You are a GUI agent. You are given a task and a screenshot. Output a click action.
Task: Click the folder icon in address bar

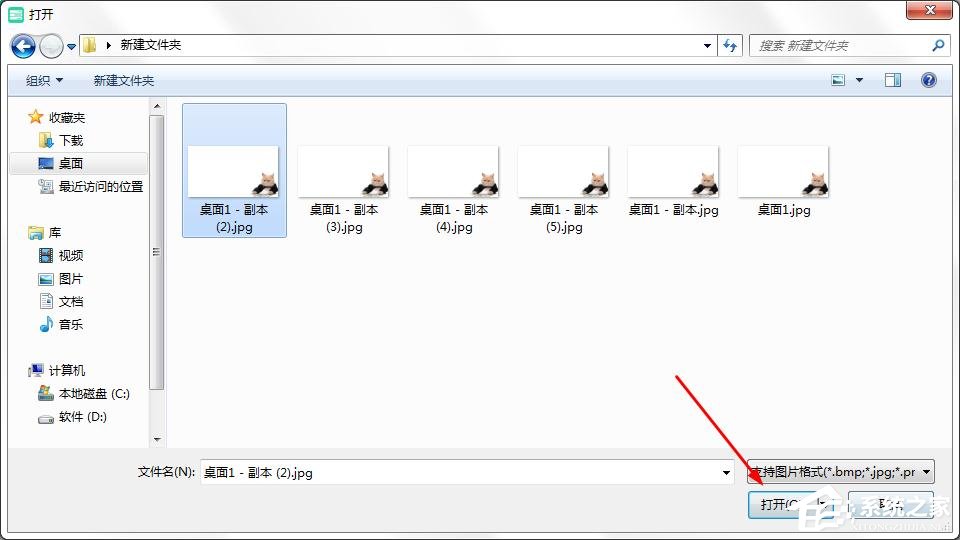(x=89, y=45)
